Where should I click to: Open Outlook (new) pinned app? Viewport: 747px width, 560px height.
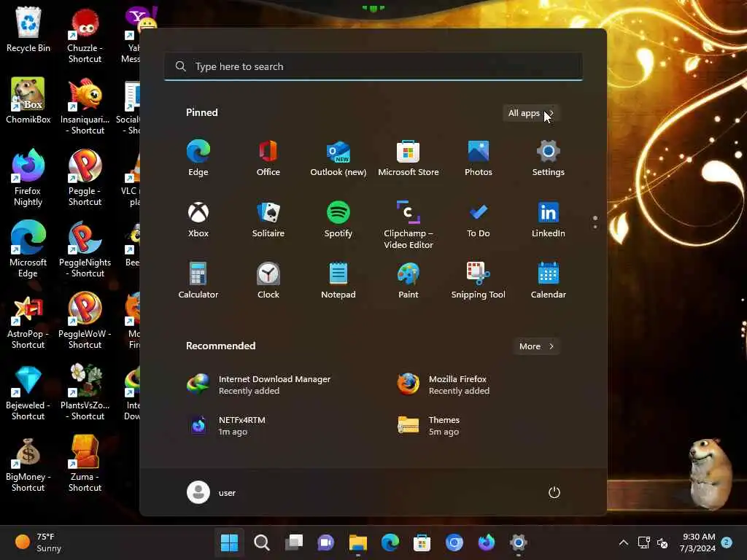click(338, 158)
